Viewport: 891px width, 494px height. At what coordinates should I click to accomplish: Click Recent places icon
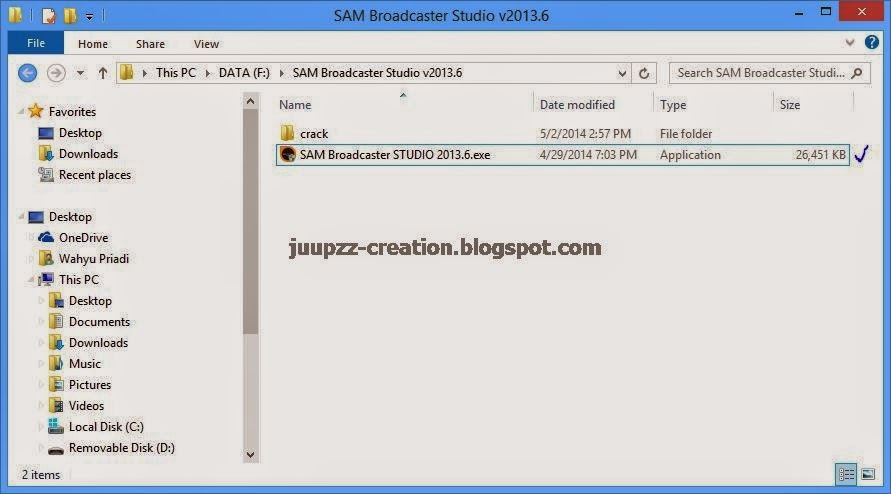coord(45,174)
